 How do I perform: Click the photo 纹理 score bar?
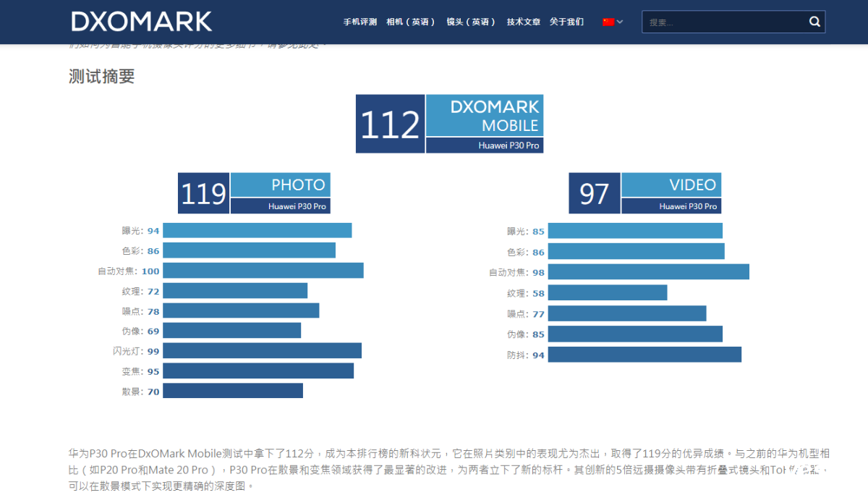235,290
